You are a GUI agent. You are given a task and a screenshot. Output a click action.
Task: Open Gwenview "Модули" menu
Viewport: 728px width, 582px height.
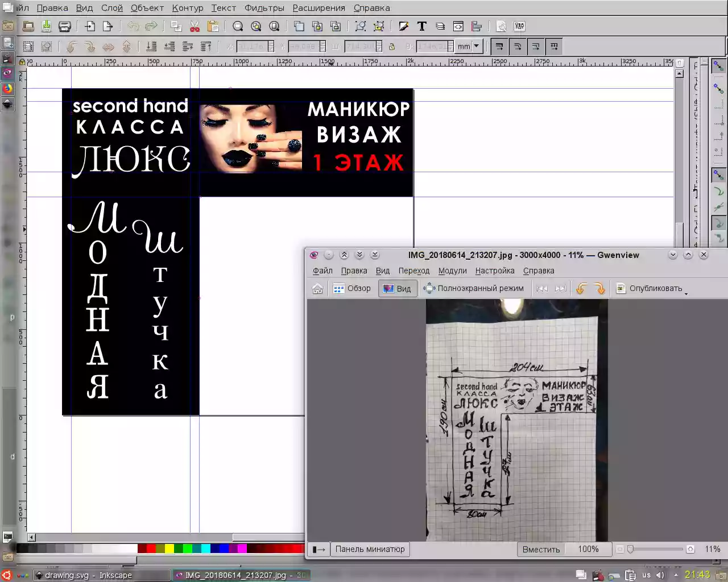point(452,271)
